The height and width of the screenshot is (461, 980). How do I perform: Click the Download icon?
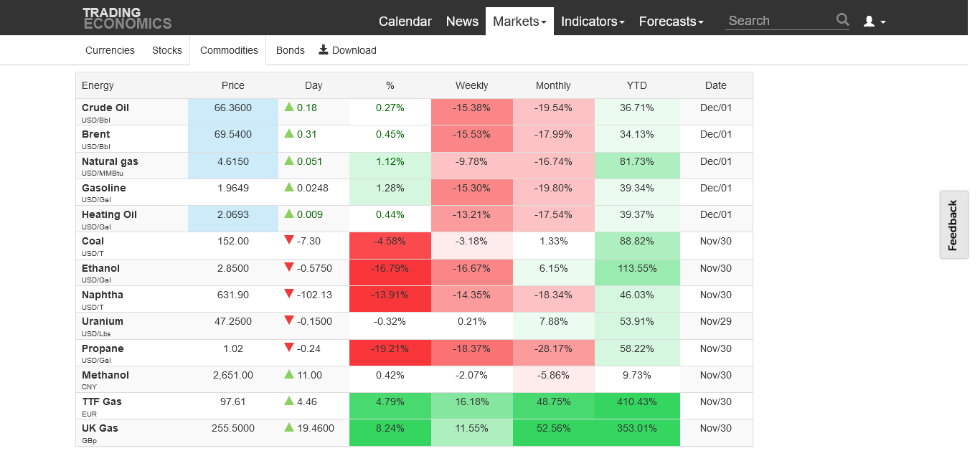point(324,49)
